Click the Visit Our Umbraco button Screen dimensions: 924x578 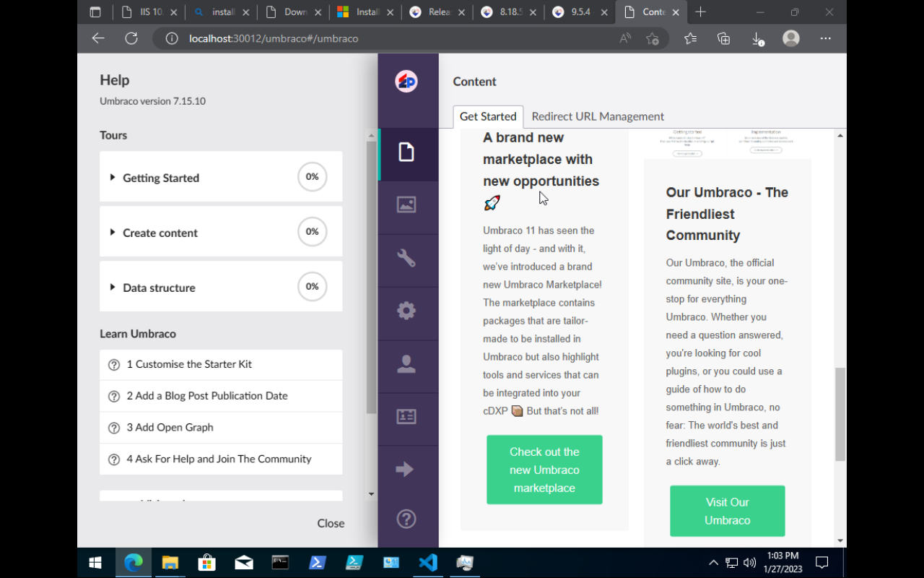tap(728, 511)
